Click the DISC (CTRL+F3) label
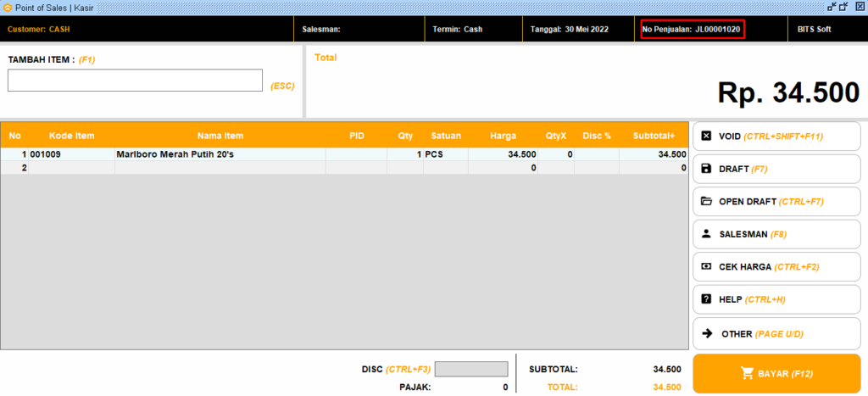868x396 pixels. (x=396, y=369)
